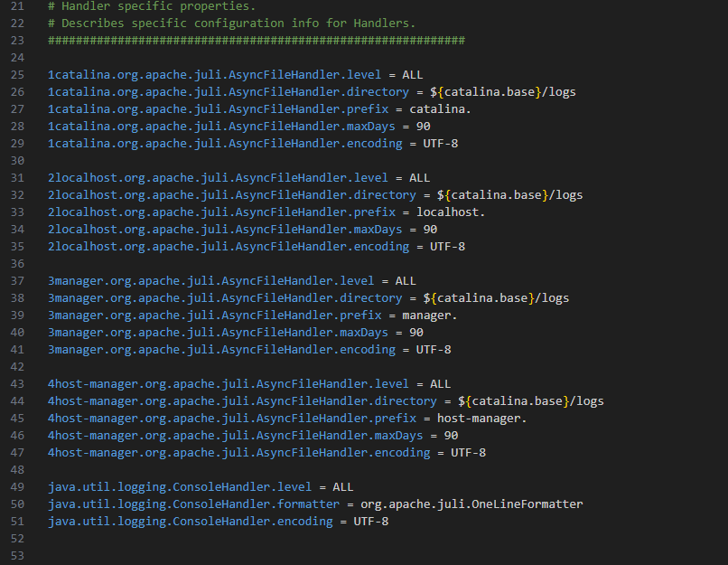Click the 1catalina AsyncFileHandler.encoding key

225,144
